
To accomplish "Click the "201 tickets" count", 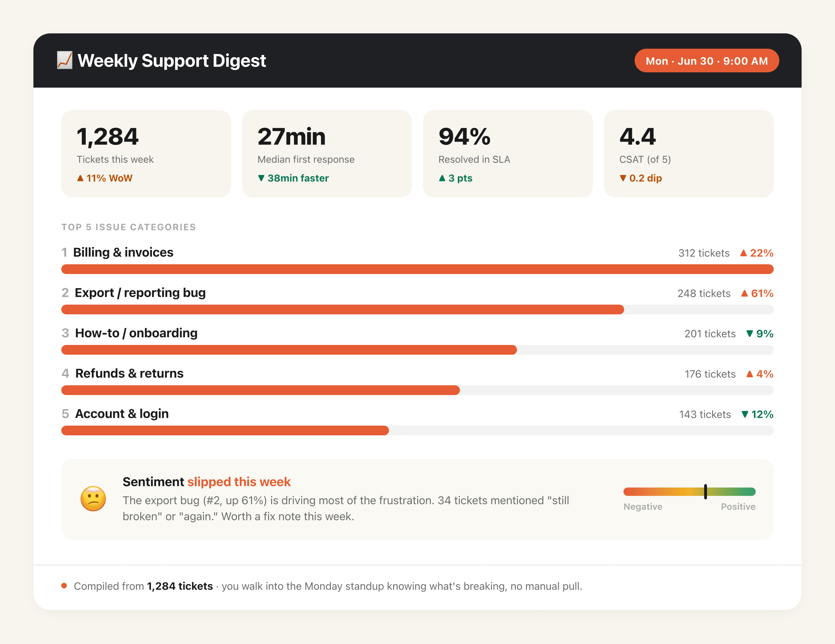I will [x=710, y=334].
